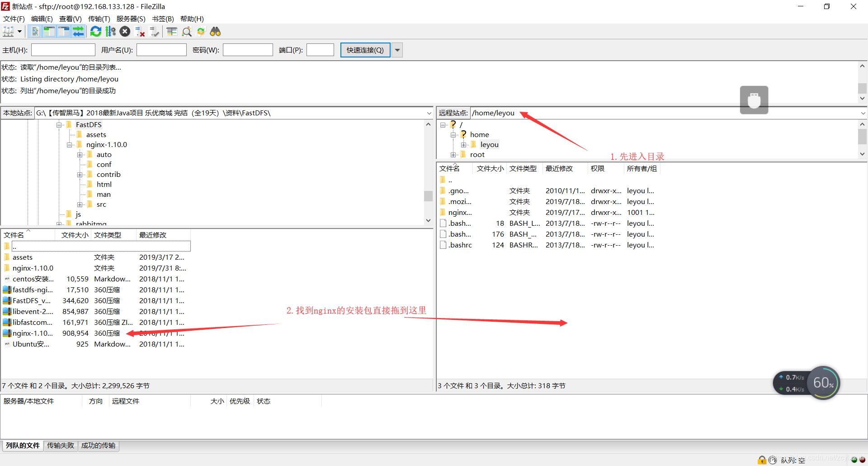Toggle local directory tree display
This screenshot has height=466, width=868.
point(49,31)
